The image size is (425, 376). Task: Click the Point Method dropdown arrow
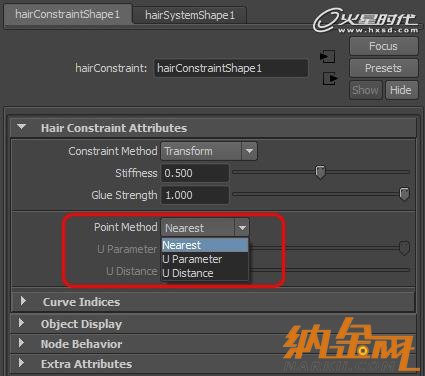coord(242,228)
